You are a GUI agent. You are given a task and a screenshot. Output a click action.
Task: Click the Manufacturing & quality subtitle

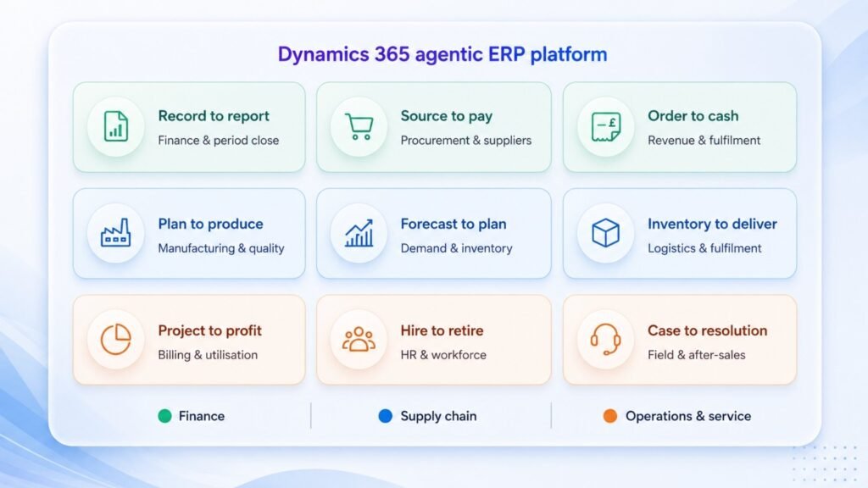click(x=221, y=248)
